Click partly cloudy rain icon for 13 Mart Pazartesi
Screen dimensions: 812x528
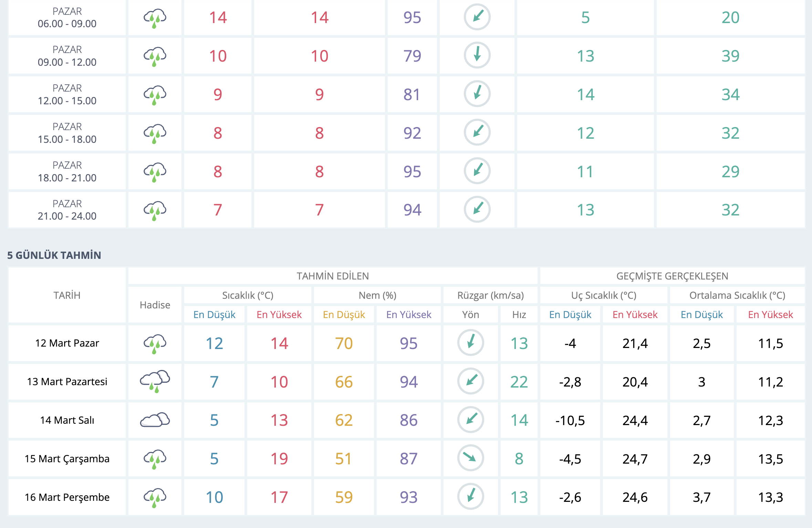coord(155,381)
